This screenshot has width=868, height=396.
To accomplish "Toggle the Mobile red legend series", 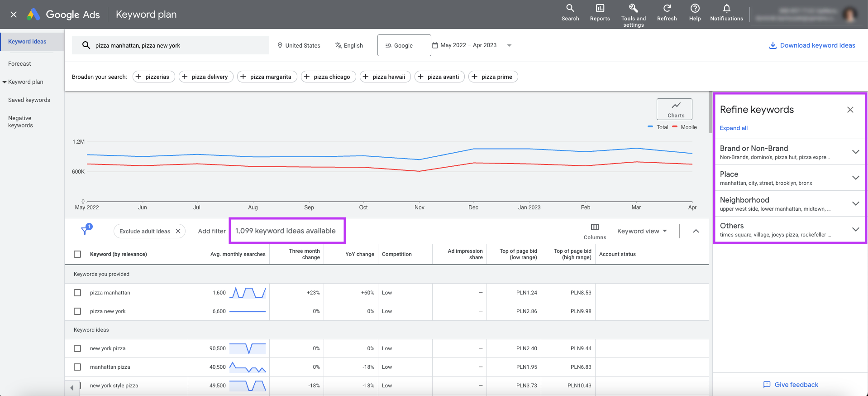I will pos(685,127).
